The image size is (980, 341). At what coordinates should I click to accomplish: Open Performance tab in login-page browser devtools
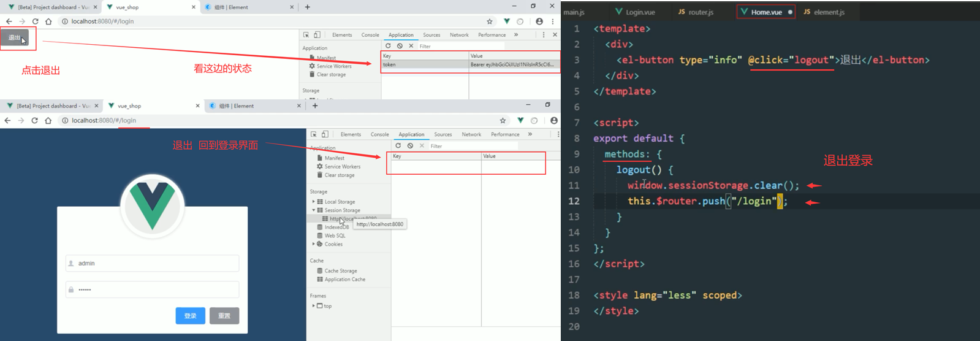pyautogui.click(x=505, y=134)
